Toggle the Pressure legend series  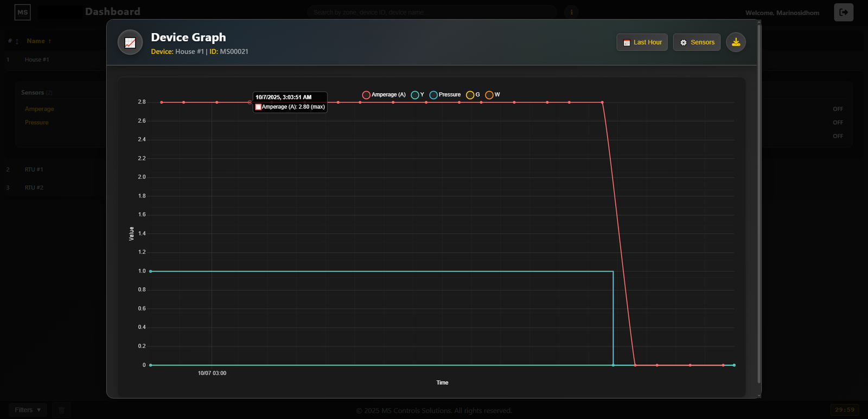click(445, 95)
